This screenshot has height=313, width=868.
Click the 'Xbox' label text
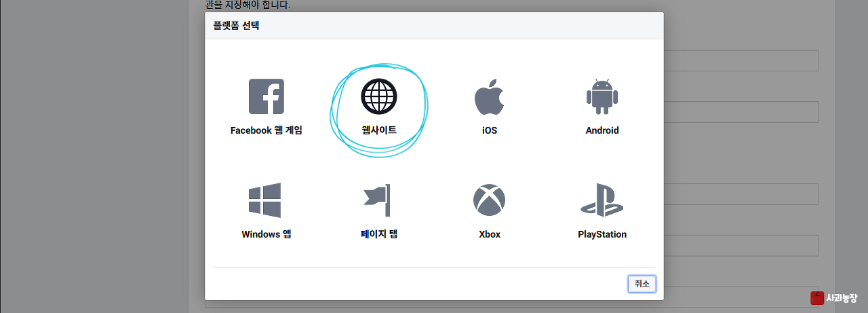pyautogui.click(x=490, y=234)
